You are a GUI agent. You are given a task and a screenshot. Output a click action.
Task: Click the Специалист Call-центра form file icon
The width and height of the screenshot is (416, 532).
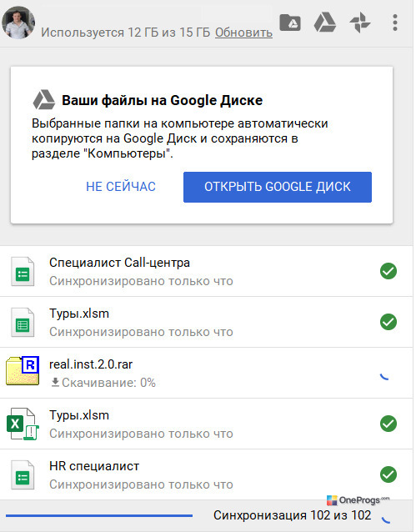23,272
